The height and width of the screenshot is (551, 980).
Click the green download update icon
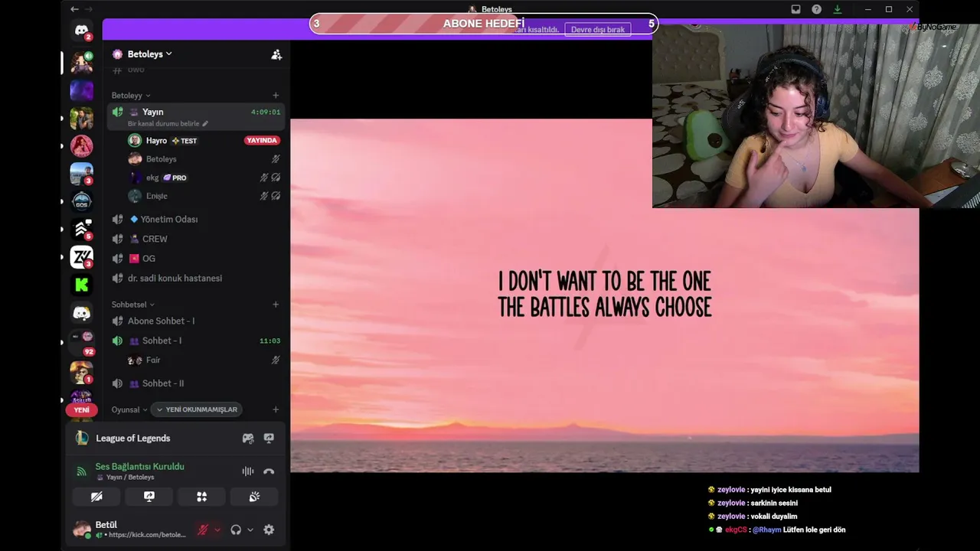[837, 9]
